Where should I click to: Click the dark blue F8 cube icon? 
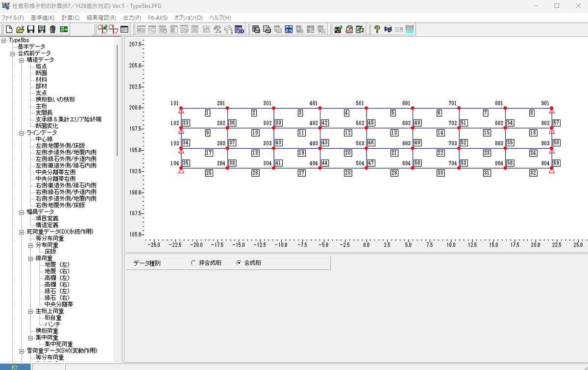point(388,29)
